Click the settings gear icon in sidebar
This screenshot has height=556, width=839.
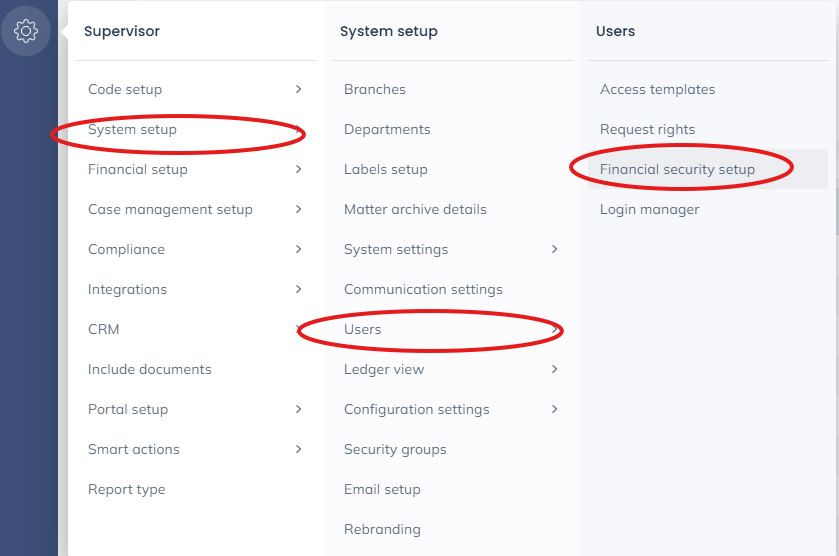pos(26,31)
